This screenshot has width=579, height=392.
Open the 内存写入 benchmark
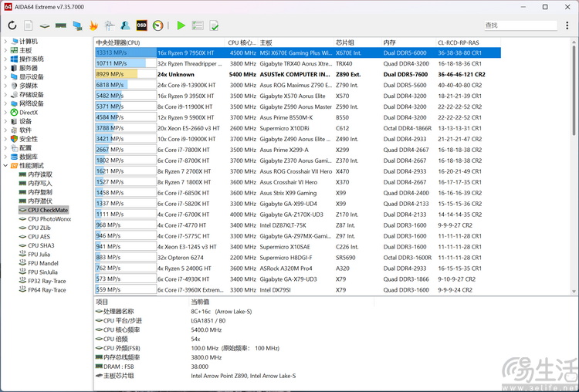[40, 184]
